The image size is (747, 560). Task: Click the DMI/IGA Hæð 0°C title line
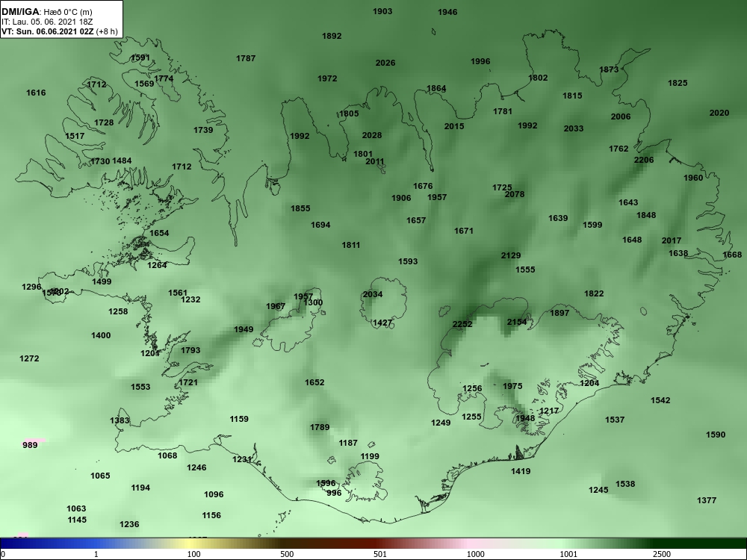46,11
